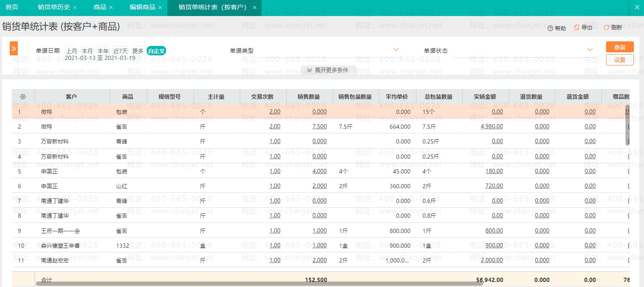Click the 实销金额 column header
Screen dimensions: 644x287
[x=485, y=97]
